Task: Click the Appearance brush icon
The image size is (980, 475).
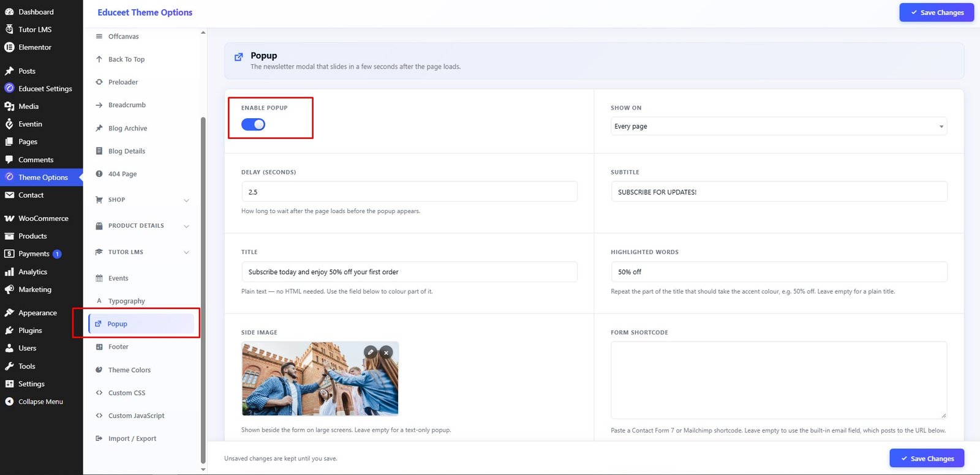Action: (9, 313)
